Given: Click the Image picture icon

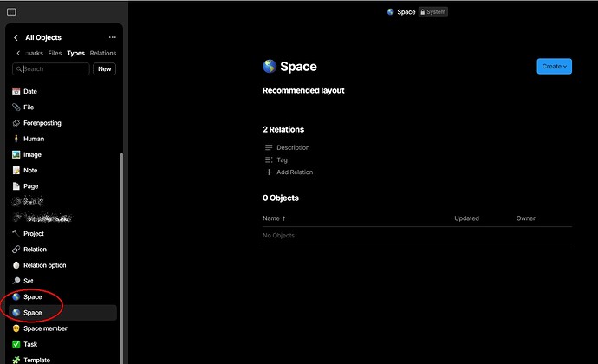Looking at the screenshot, I should [16, 154].
